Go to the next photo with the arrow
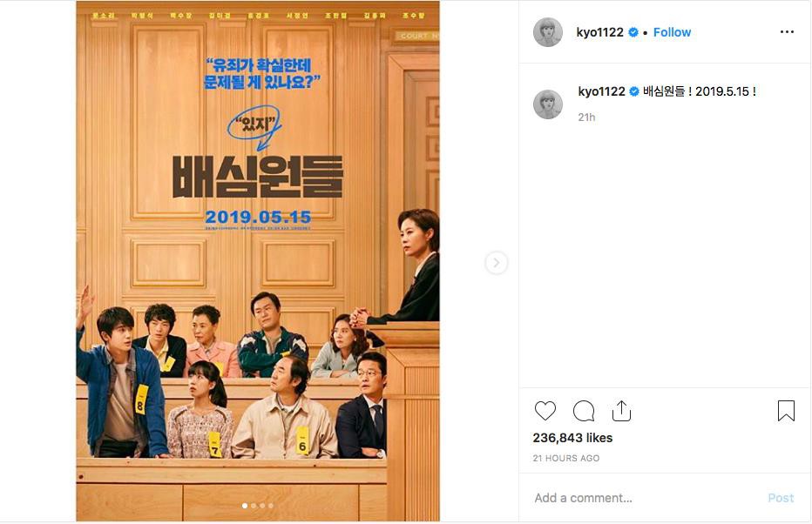Viewport: 812px width, 524px height. (496, 263)
